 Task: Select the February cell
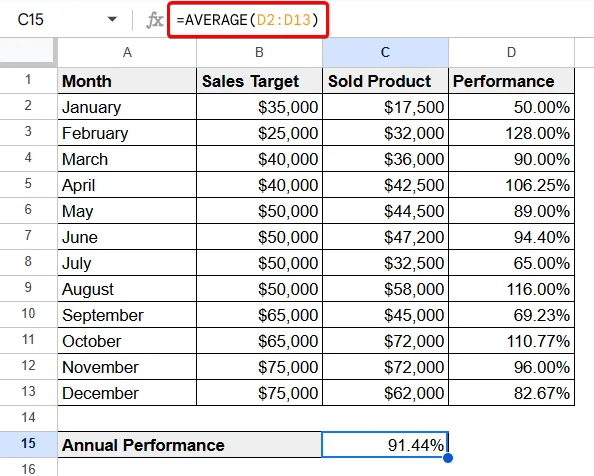127,133
